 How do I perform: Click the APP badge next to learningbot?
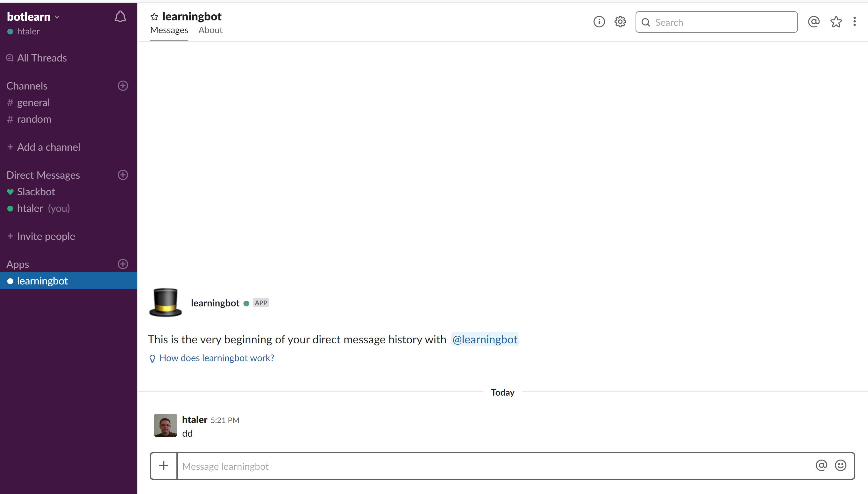[261, 303]
